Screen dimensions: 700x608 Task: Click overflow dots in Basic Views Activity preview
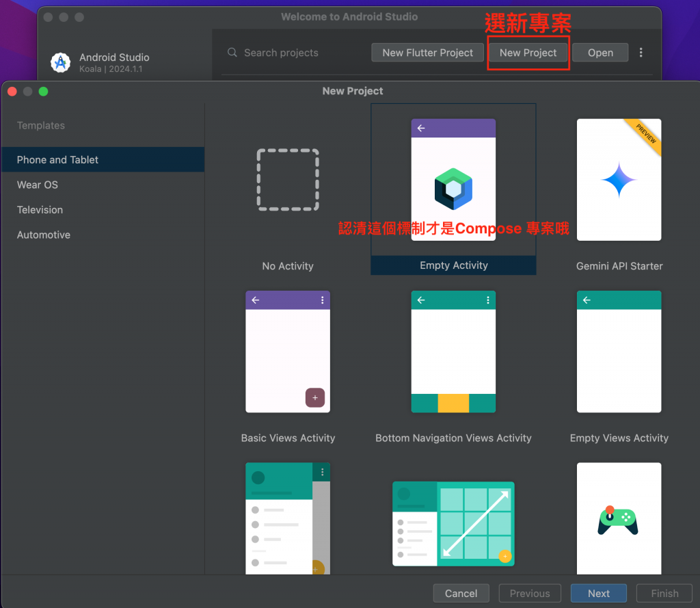[x=323, y=300]
